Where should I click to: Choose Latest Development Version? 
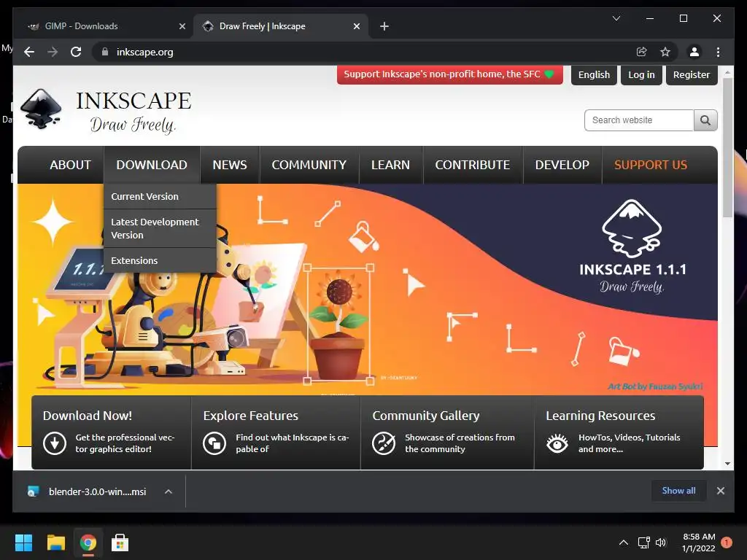[x=160, y=228]
